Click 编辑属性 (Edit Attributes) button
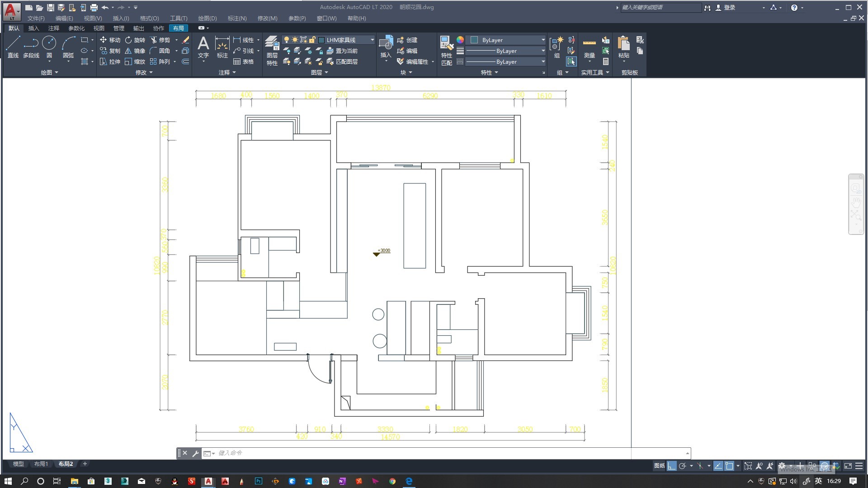The image size is (868, 488). pos(412,61)
